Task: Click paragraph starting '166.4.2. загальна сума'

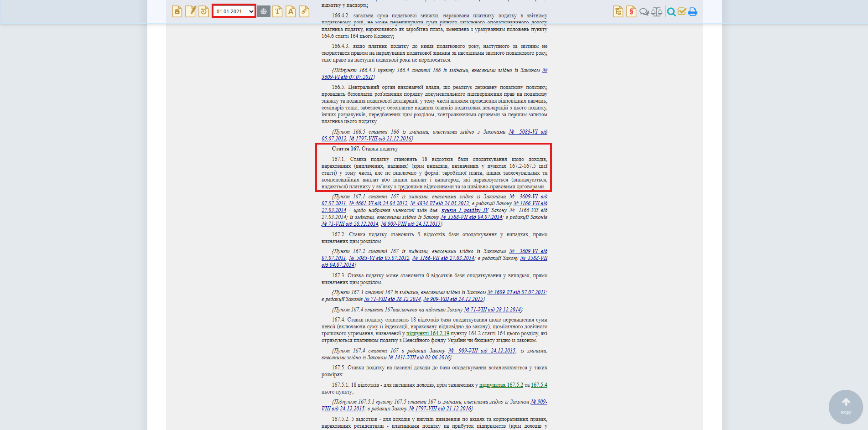Action: [434, 26]
